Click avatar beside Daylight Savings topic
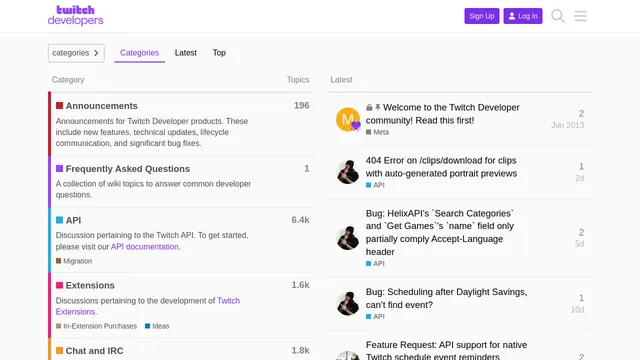The image size is (640, 360). (x=348, y=303)
